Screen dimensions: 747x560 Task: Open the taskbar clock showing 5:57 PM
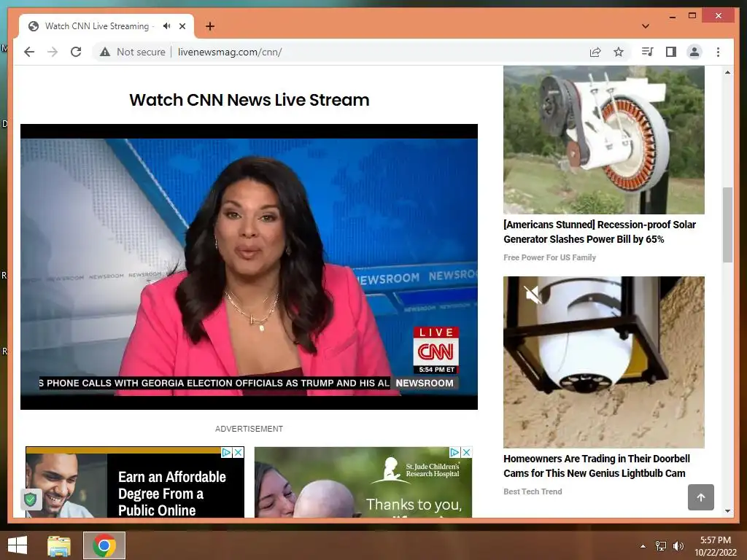[716, 546]
